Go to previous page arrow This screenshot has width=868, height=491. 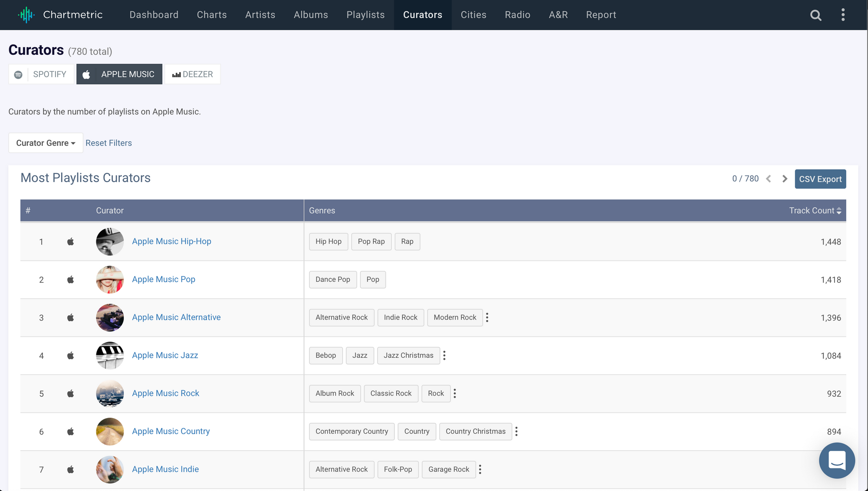tap(769, 179)
